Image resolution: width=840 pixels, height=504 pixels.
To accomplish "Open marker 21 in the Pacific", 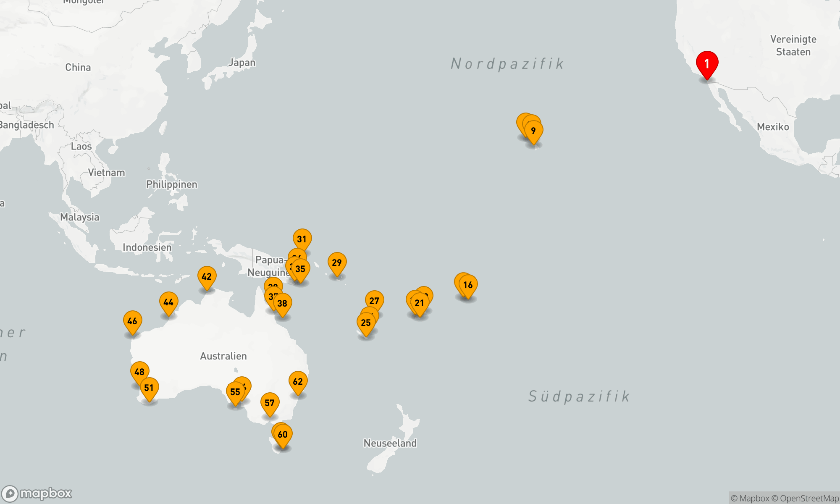I will click(x=420, y=303).
